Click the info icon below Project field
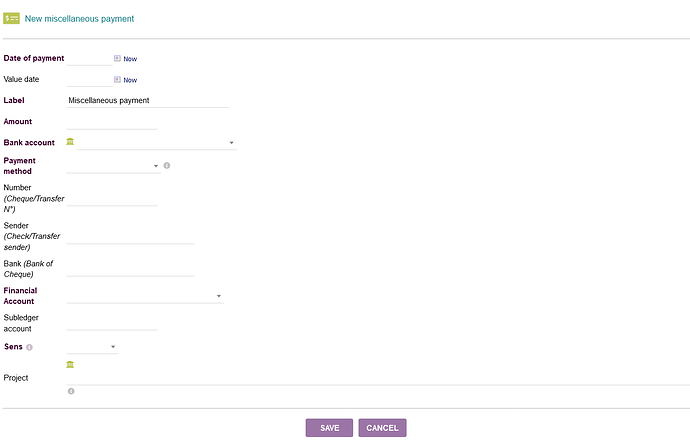690x445 pixels. coord(71,391)
